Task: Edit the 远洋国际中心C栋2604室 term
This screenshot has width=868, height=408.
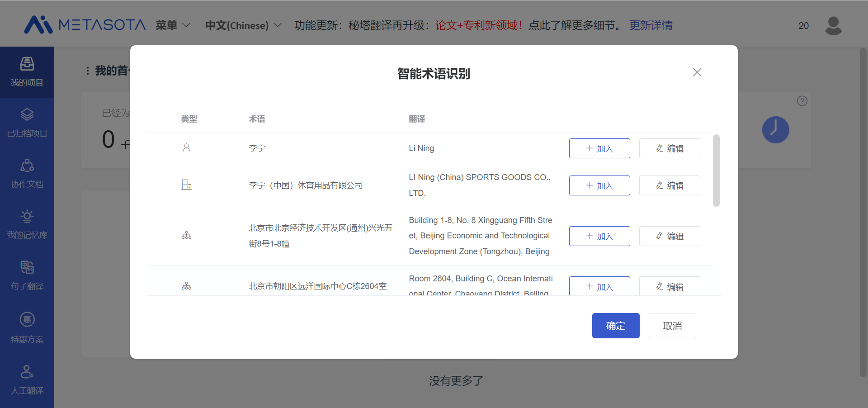Action: pos(670,286)
